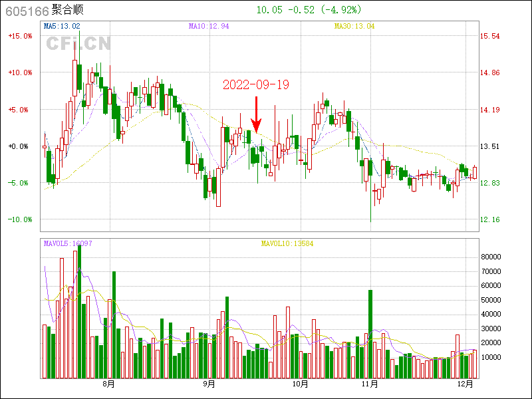Click the CFi.CN watermark logo
Viewport: 532px width, 399px height.
coord(78,44)
